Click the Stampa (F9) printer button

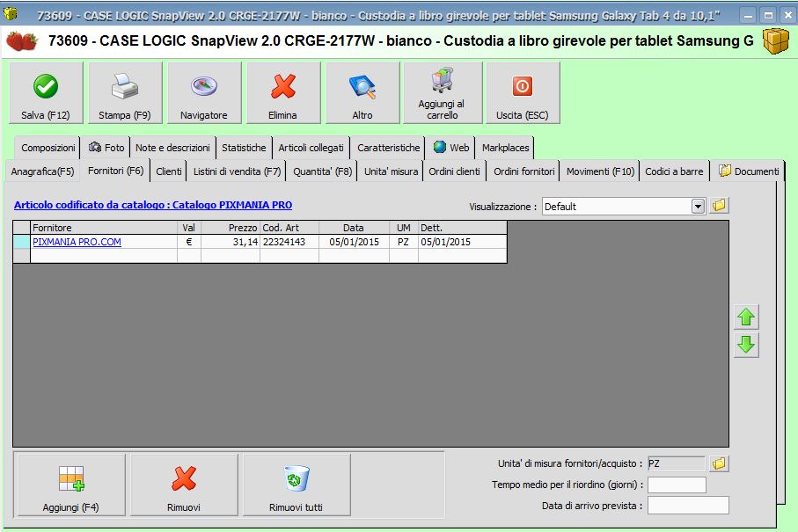coord(125,93)
